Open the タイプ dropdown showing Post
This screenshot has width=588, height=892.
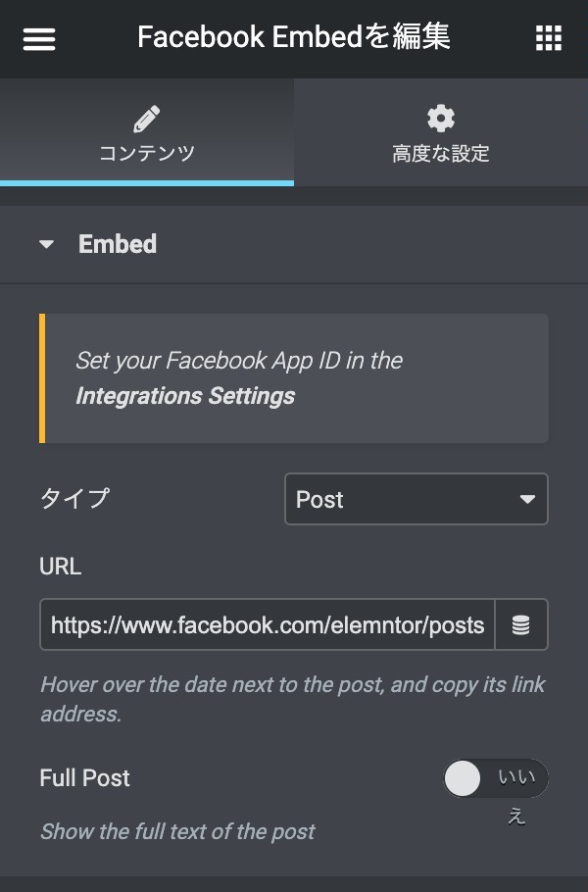416,499
